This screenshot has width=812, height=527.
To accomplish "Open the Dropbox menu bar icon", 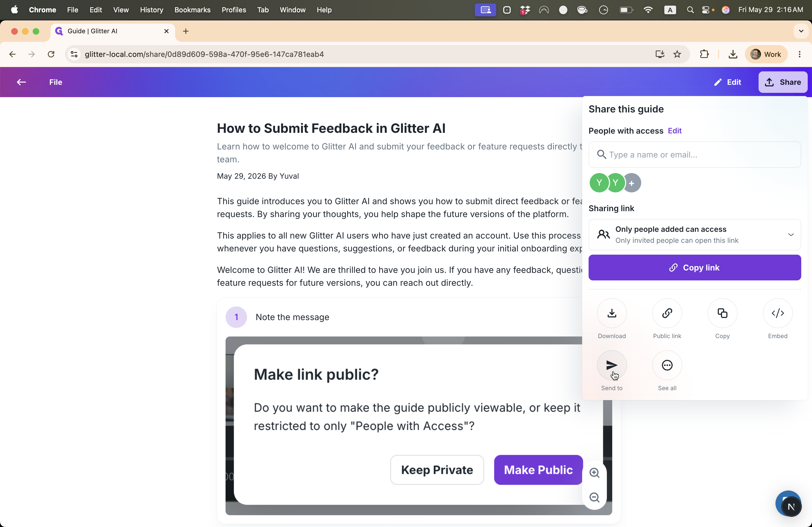I will (525, 10).
